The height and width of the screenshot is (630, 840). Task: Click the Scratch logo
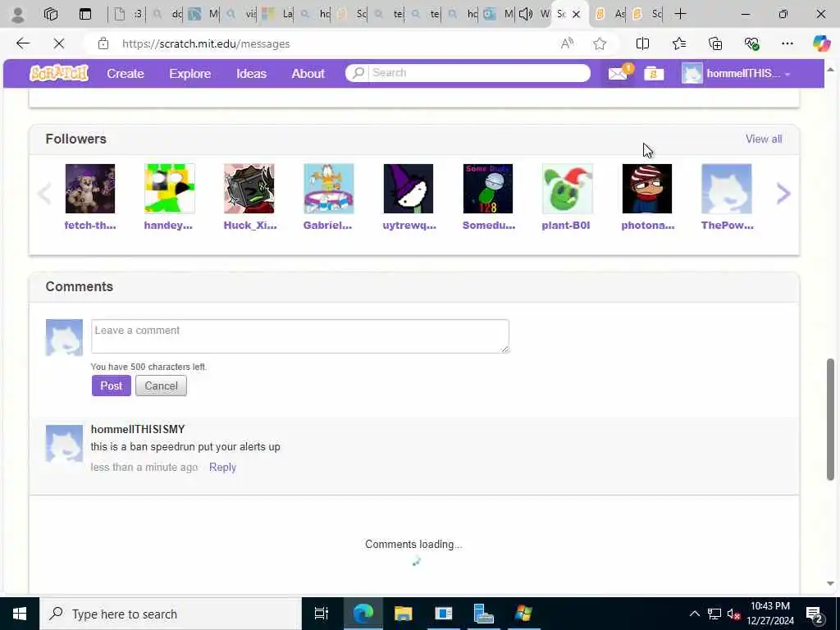59,73
